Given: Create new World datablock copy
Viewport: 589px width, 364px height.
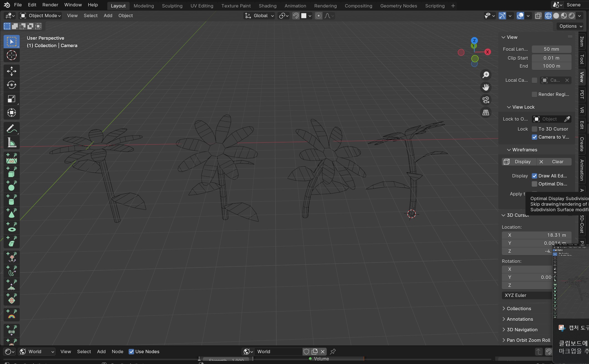Looking at the screenshot, I should 315,352.
